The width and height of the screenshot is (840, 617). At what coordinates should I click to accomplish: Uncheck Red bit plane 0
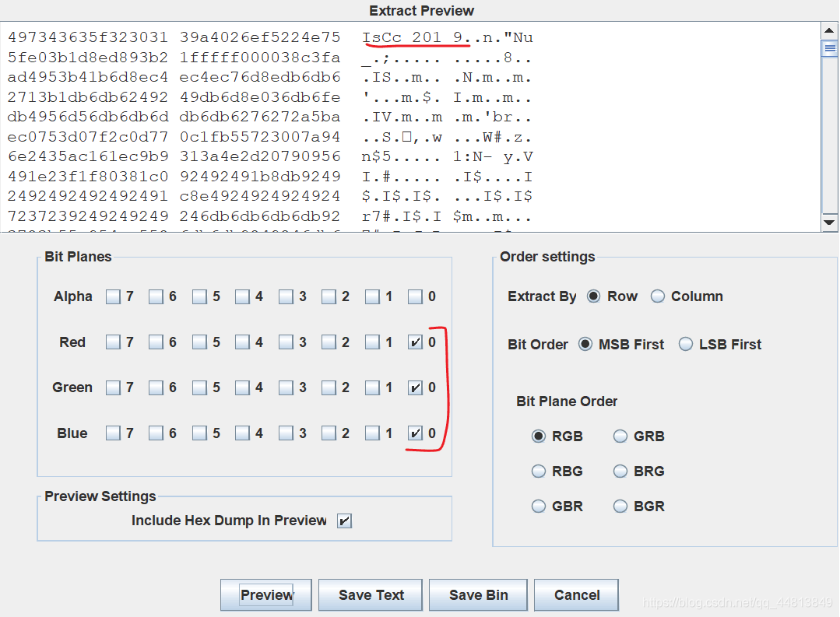tap(415, 342)
